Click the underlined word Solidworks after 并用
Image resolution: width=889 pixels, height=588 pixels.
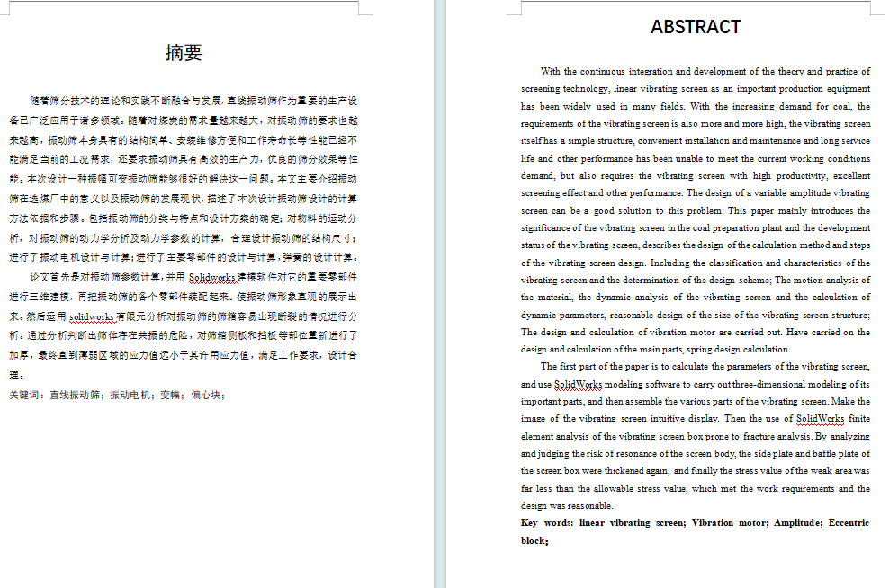[212, 277]
